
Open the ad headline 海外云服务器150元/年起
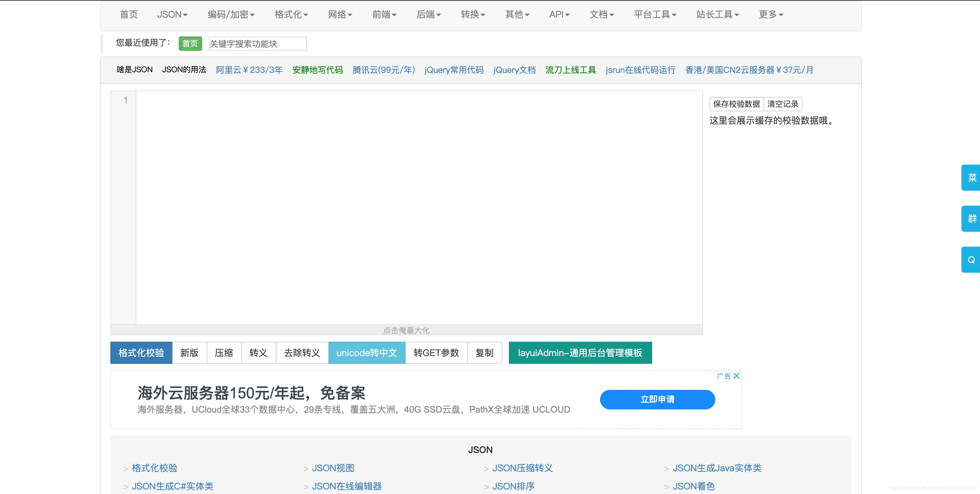tap(251, 393)
